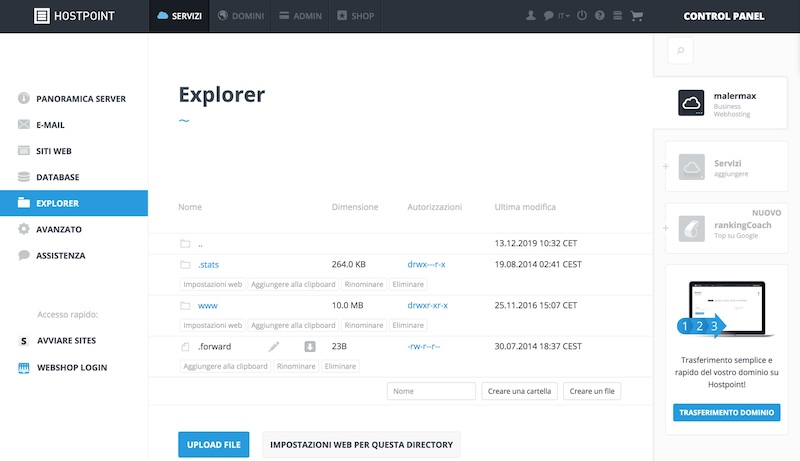Select the malermax Business Webhosting card
The height and width of the screenshot is (461, 800).
[720, 103]
